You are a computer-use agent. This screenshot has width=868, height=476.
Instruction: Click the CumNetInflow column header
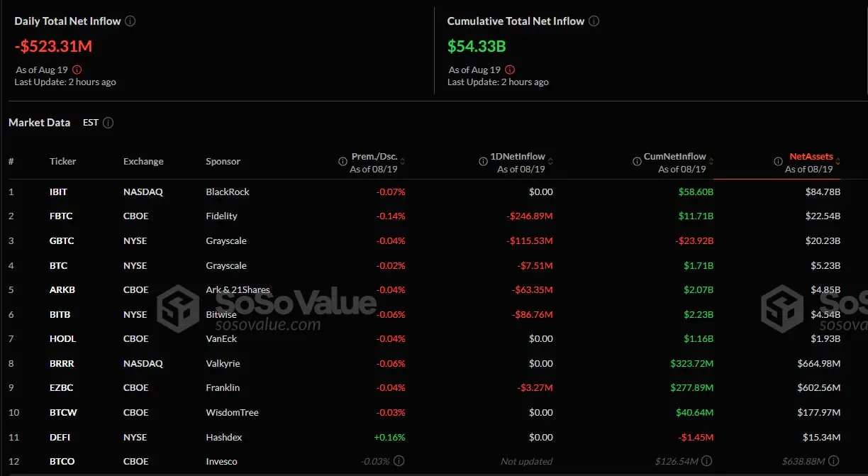tap(675, 157)
